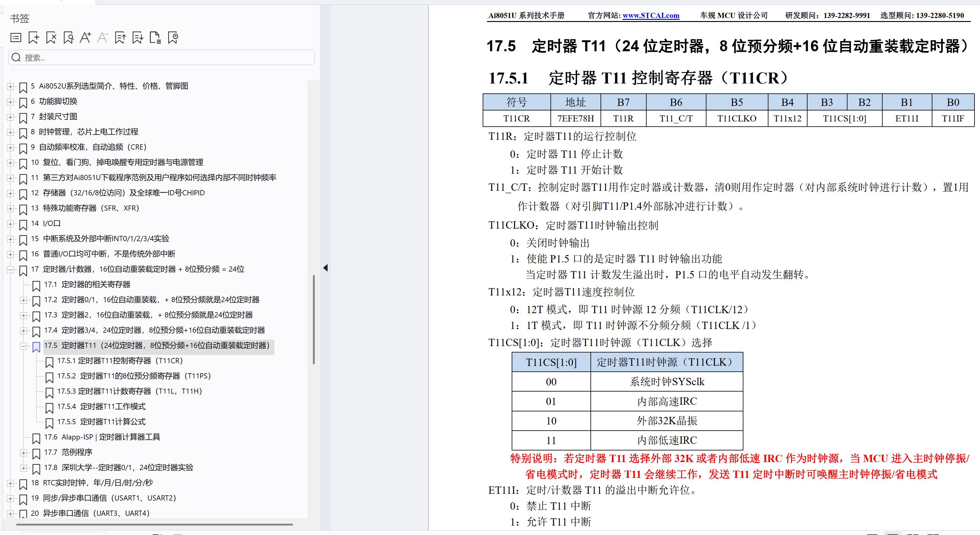This screenshot has width=980, height=535.
Task: Click the bookmarks panel horizontal scrollbar
Action: [x=154, y=524]
